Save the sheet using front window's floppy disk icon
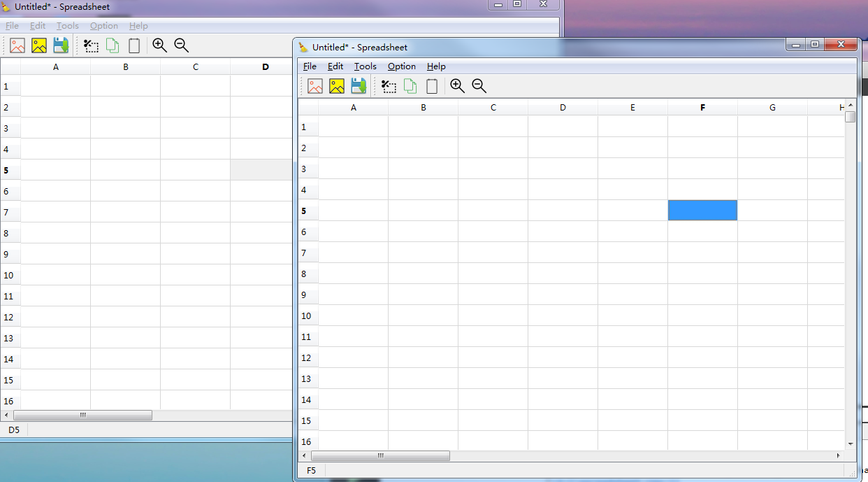This screenshot has height=482, width=868. [359, 86]
